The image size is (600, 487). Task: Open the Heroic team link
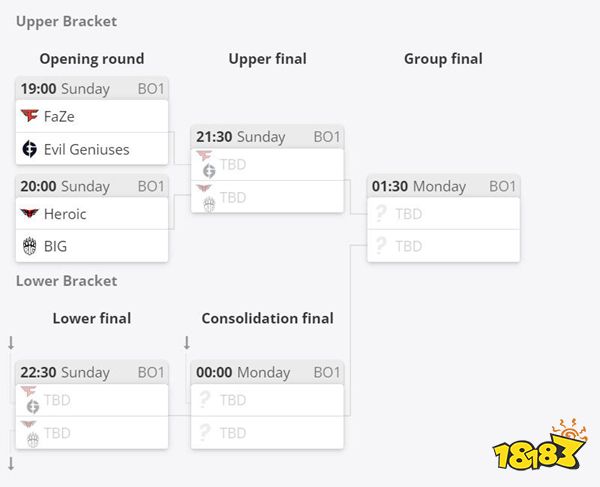click(x=65, y=214)
